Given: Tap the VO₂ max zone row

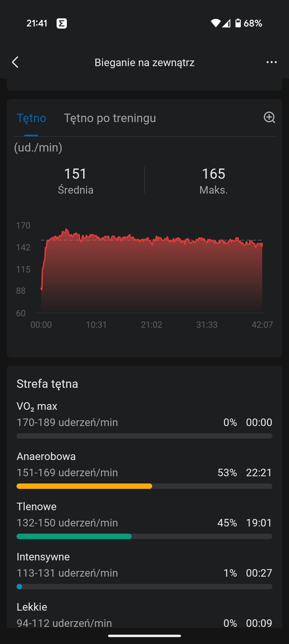Looking at the screenshot, I should click(x=144, y=419).
